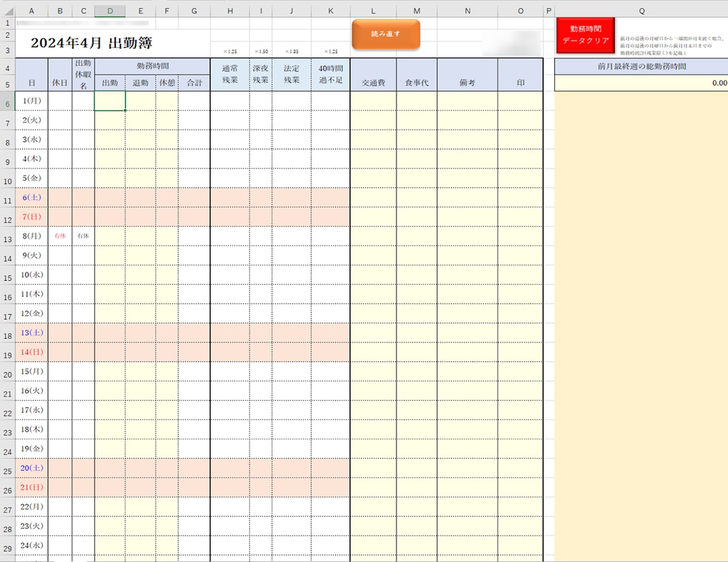
Task: Click the red 勤務時間データクリア button
Action: [x=585, y=35]
